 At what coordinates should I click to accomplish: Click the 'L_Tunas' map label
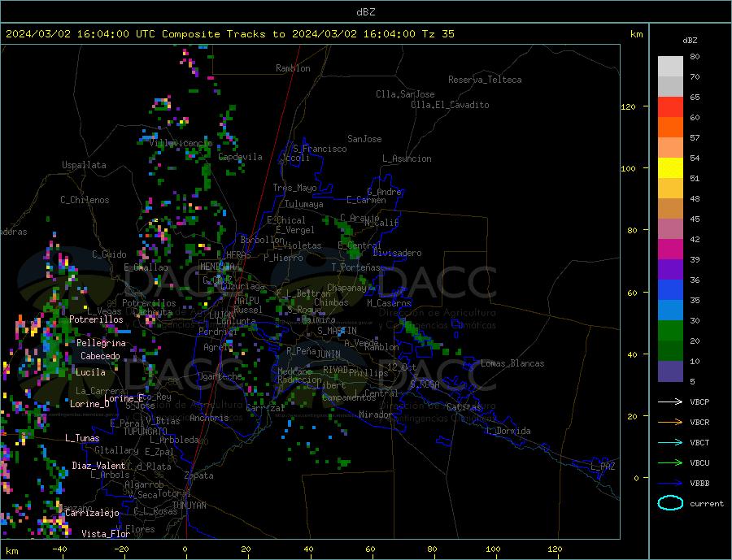(x=83, y=438)
